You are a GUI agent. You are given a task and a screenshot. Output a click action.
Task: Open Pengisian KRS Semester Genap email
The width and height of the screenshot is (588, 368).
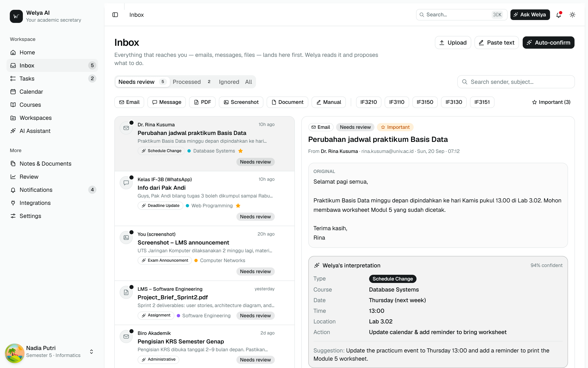click(204, 346)
